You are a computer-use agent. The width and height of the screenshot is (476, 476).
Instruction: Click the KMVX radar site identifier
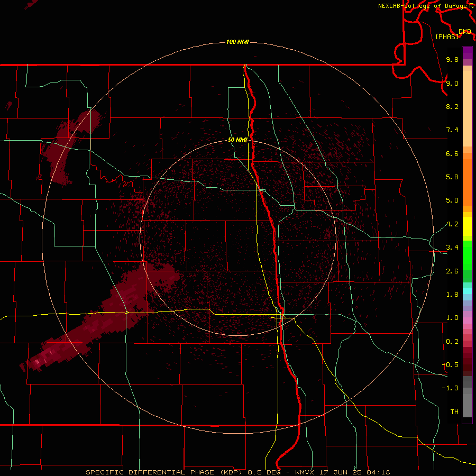pyautogui.click(x=305, y=472)
